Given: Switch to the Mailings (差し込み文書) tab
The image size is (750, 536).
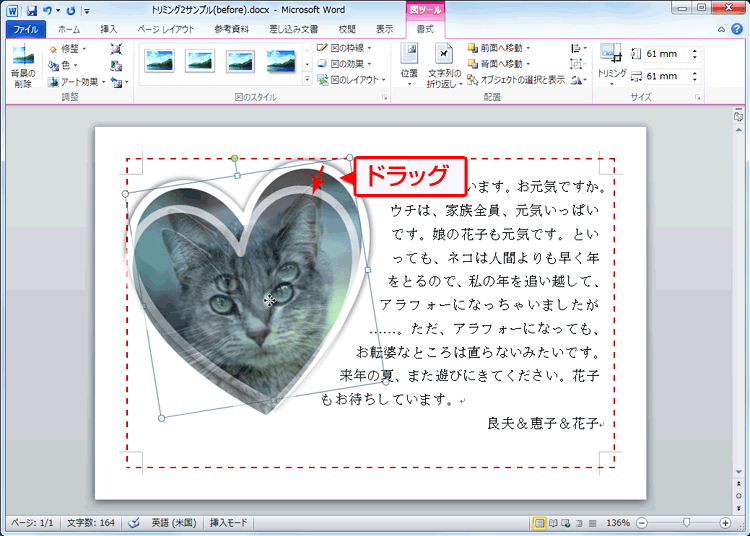Looking at the screenshot, I should coord(293,29).
